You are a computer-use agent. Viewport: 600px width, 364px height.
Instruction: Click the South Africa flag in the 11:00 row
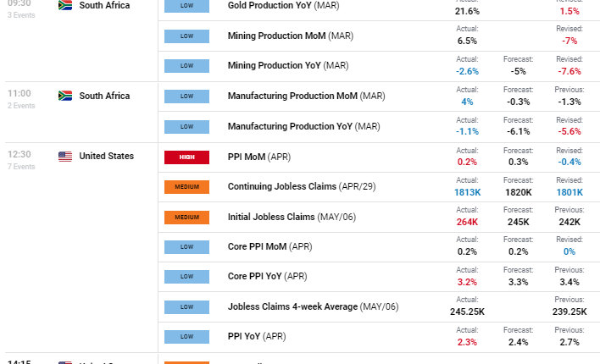pos(64,96)
